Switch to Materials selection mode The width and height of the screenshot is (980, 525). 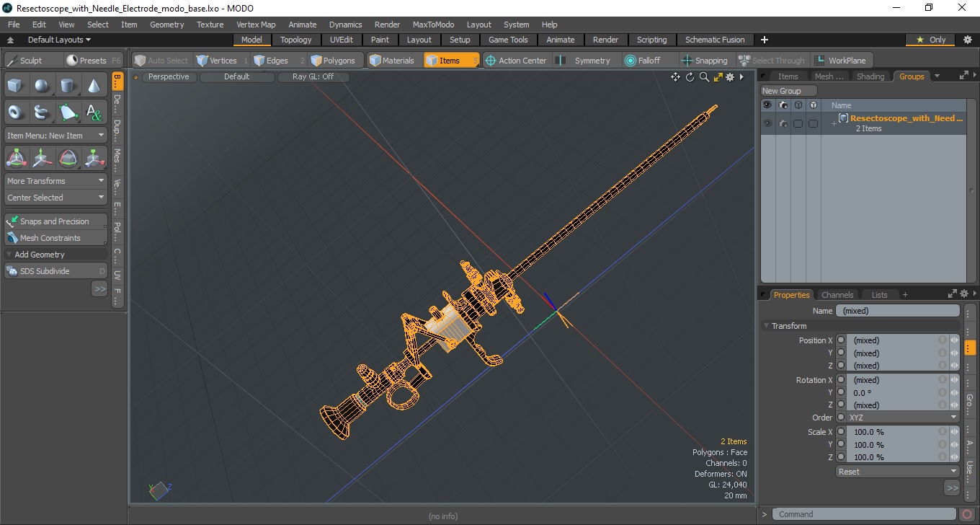point(393,61)
